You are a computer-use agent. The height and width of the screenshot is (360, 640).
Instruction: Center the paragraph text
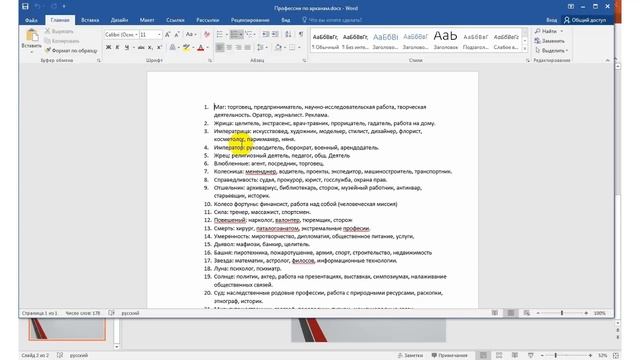point(229,48)
